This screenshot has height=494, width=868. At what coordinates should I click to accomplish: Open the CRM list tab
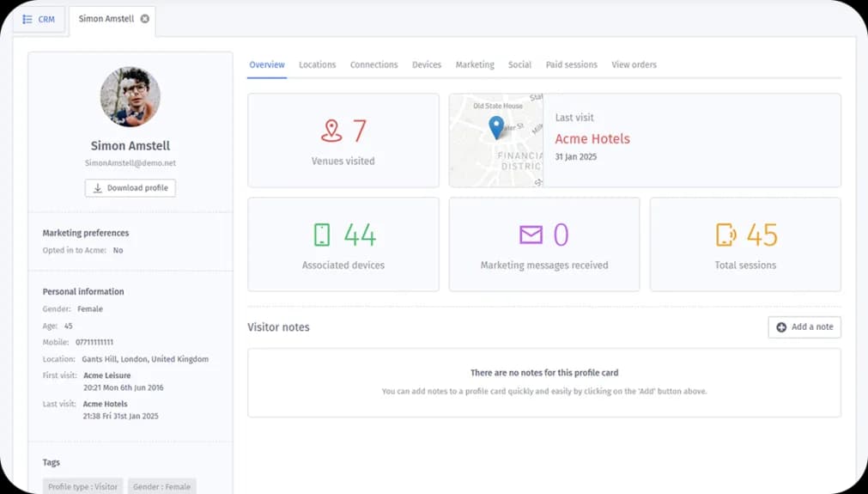39,19
